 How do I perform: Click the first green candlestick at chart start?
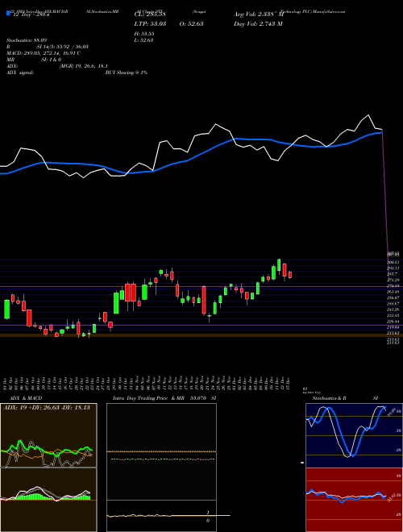6,309
